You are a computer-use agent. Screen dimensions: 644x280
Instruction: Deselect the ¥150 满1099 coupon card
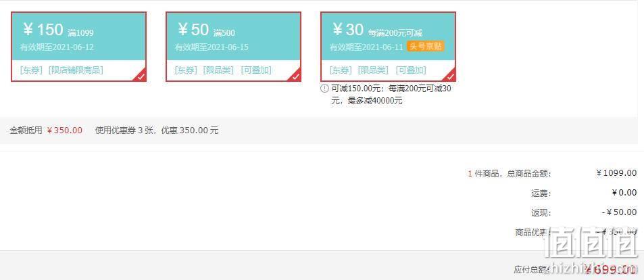[x=78, y=47]
